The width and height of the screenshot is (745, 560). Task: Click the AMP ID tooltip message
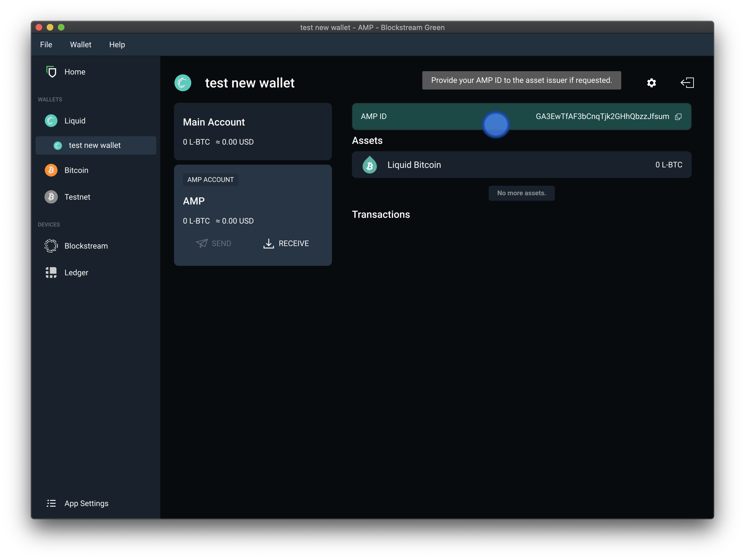pos(521,80)
